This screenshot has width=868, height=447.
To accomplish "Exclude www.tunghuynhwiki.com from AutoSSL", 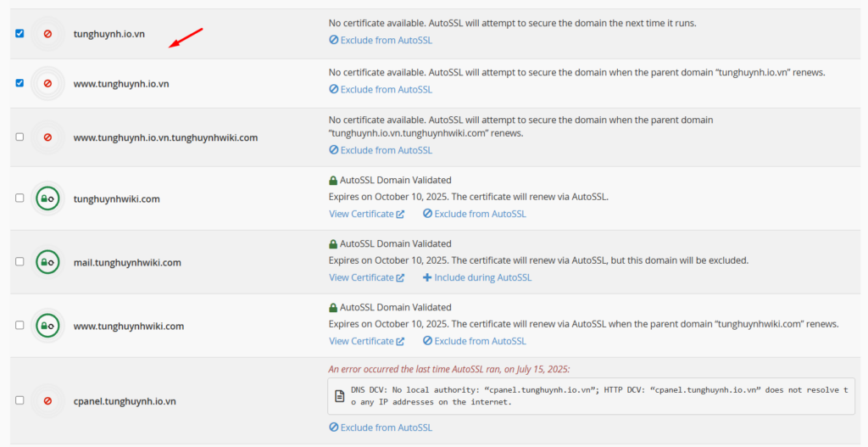I will [475, 341].
